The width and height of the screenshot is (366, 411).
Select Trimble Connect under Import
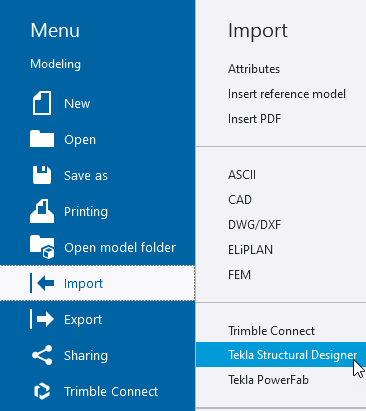[271, 331]
